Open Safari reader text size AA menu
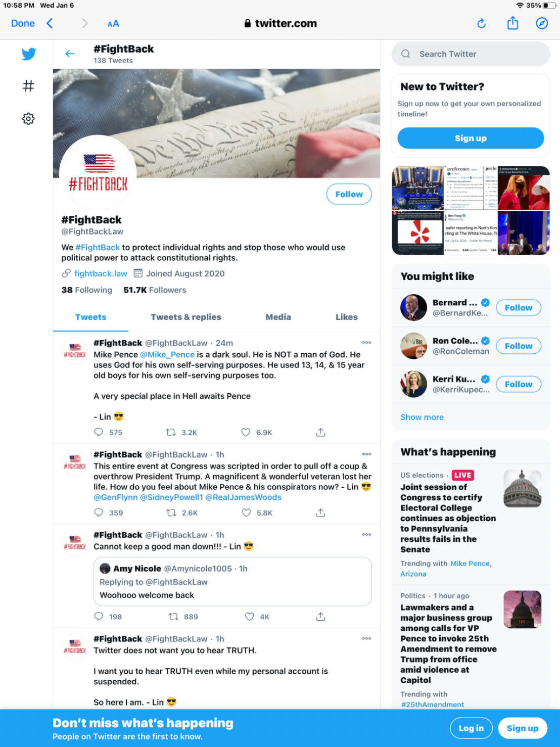The image size is (560, 747). tap(113, 24)
